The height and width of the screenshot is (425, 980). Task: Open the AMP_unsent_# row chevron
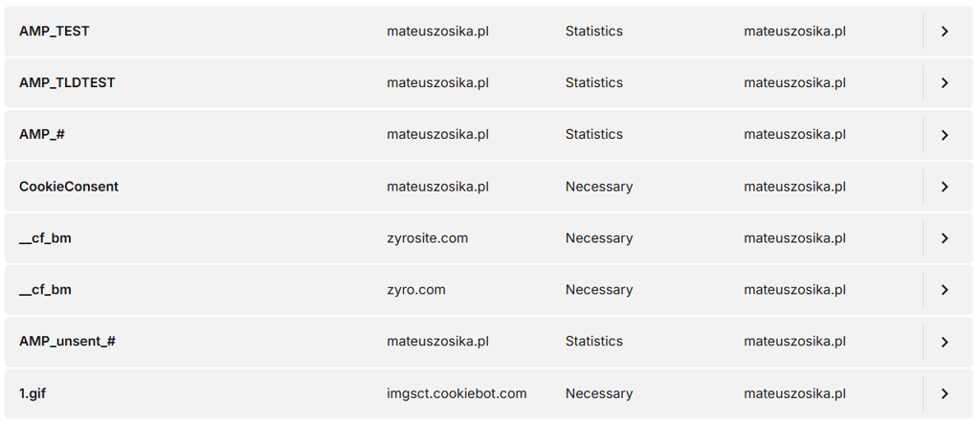945,342
